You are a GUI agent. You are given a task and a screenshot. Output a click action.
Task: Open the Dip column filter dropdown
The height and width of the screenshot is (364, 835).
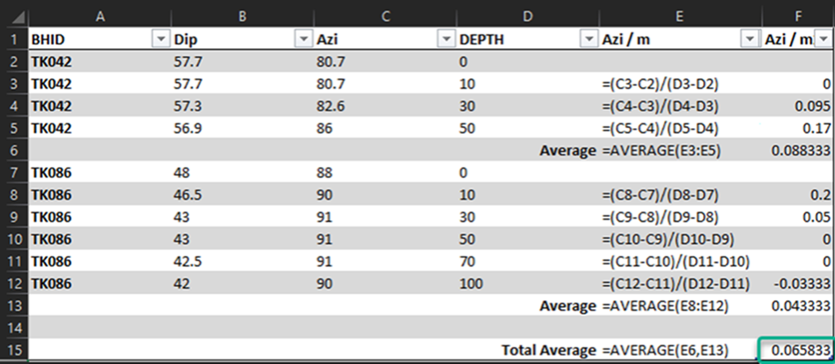303,39
